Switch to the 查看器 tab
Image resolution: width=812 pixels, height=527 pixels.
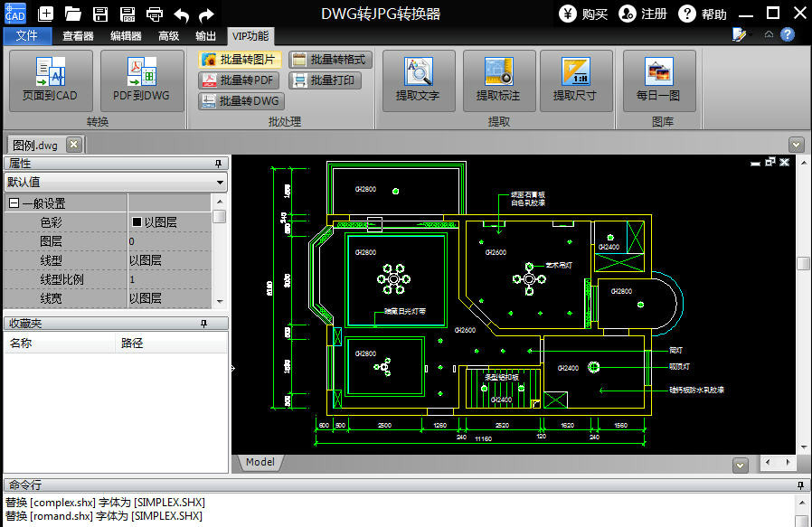tap(78, 36)
